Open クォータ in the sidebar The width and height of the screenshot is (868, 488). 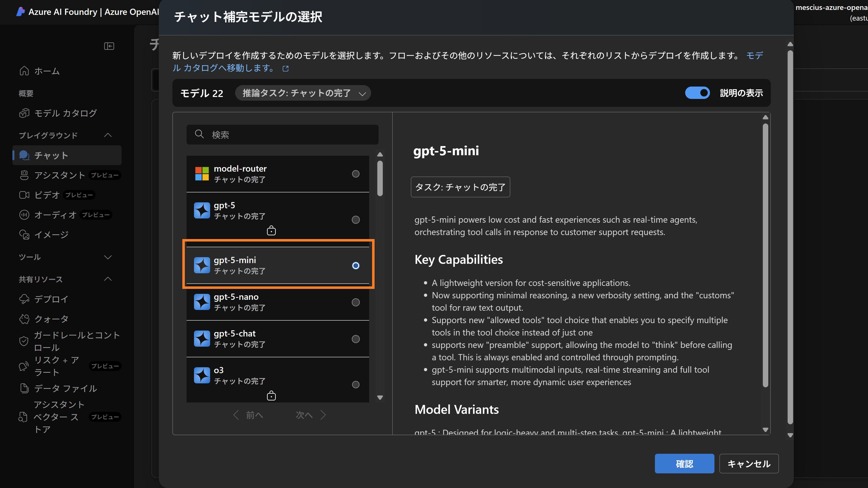click(67, 319)
